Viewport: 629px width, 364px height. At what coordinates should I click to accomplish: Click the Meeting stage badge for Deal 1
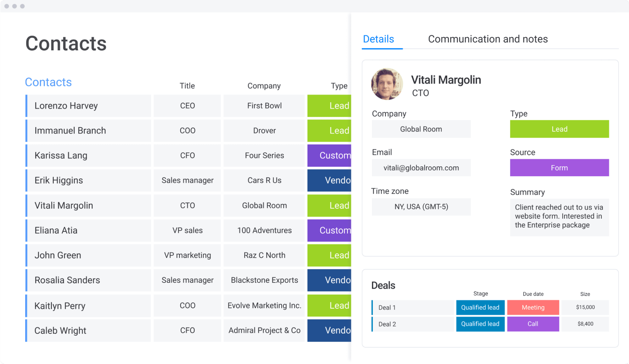[x=533, y=307]
